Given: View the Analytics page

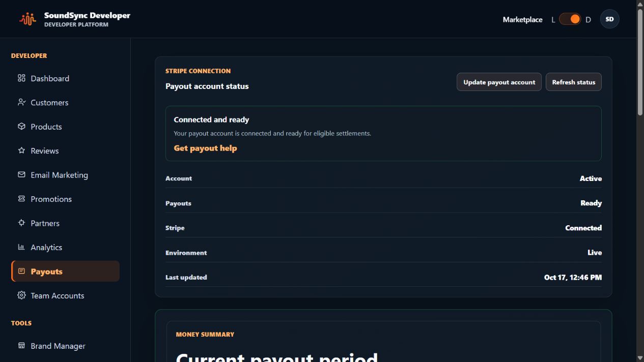Looking at the screenshot, I should click(x=65, y=247).
